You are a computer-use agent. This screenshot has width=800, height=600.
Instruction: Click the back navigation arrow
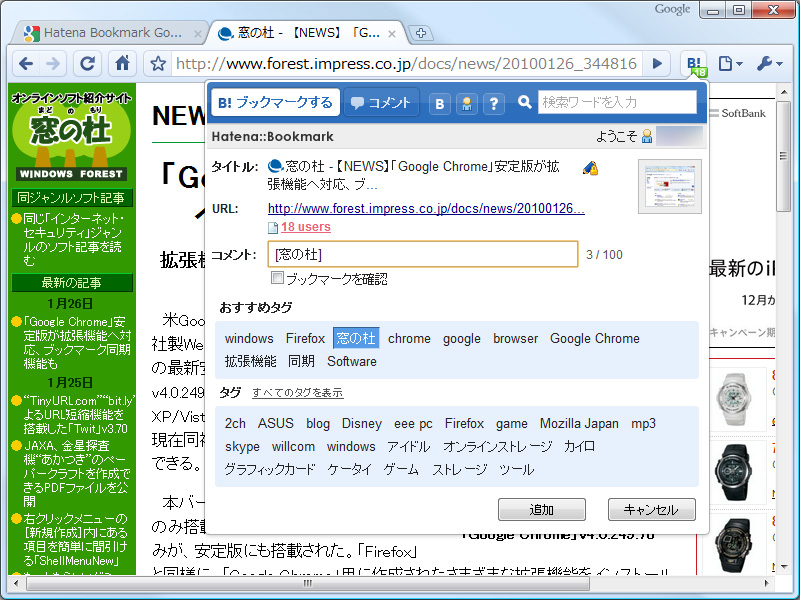pyautogui.click(x=28, y=62)
